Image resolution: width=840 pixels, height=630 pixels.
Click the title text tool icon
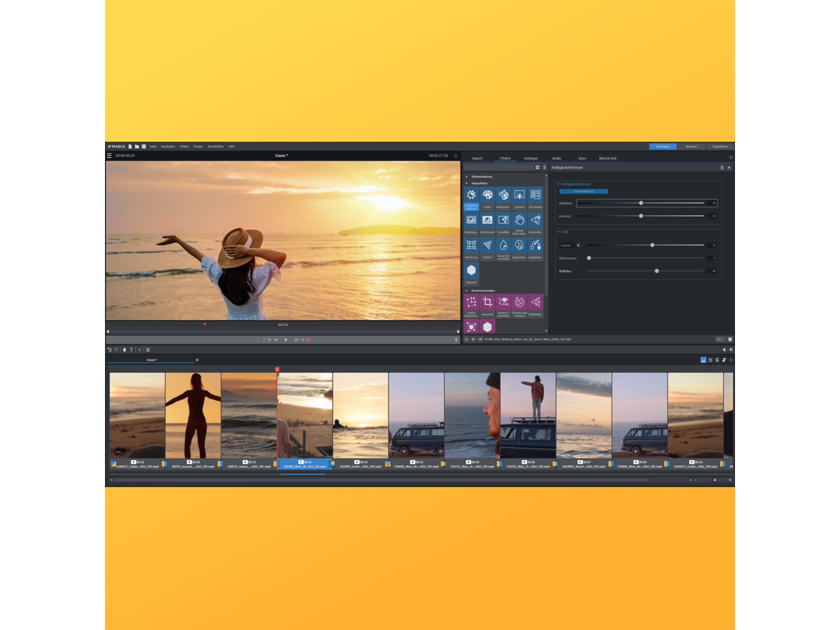[x=131, y=350]
